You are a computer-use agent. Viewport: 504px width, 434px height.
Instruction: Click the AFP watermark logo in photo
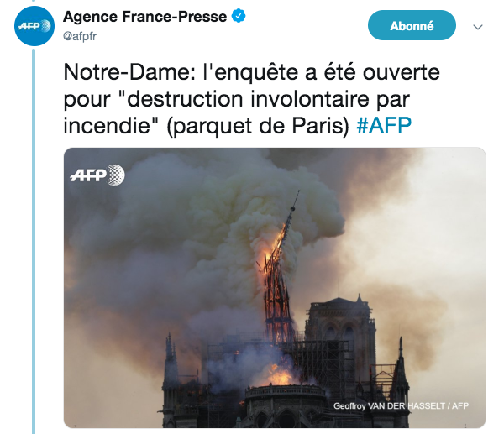tap(97, 175)
